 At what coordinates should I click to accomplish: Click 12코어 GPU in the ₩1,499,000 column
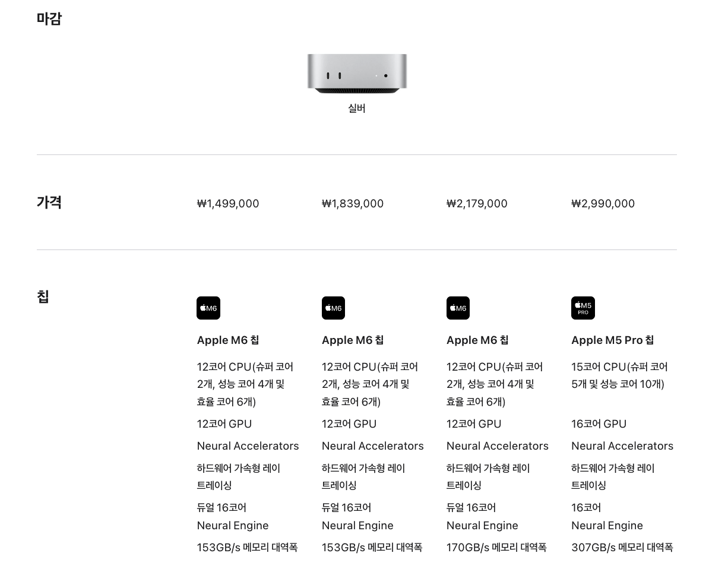(224, 424)
